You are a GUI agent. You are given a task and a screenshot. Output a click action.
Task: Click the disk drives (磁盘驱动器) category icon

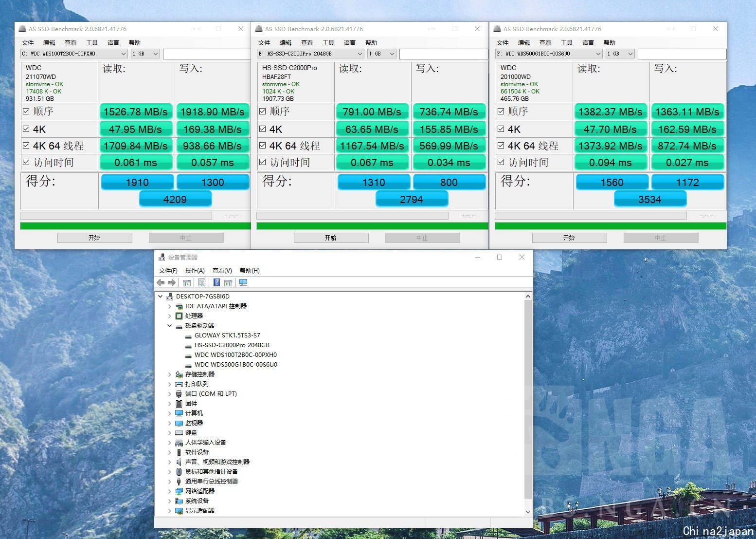click(x=179, y=326)
